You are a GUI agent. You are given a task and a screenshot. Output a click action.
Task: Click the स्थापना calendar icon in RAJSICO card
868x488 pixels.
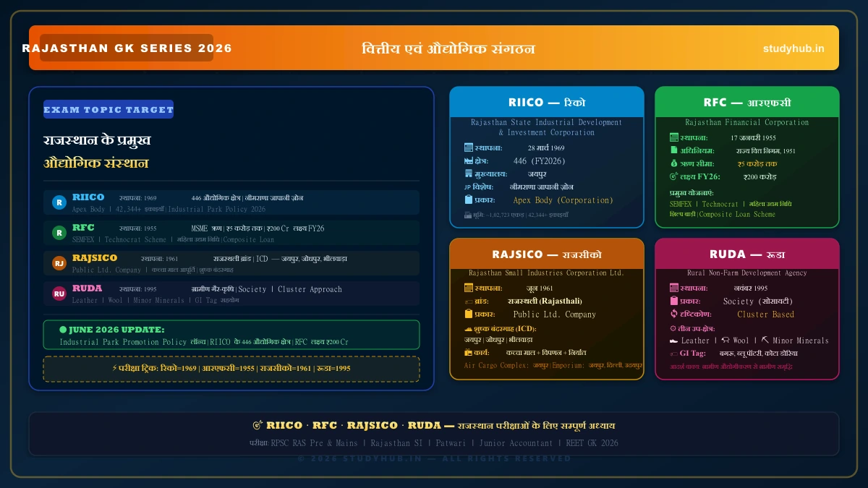(468, 288)
